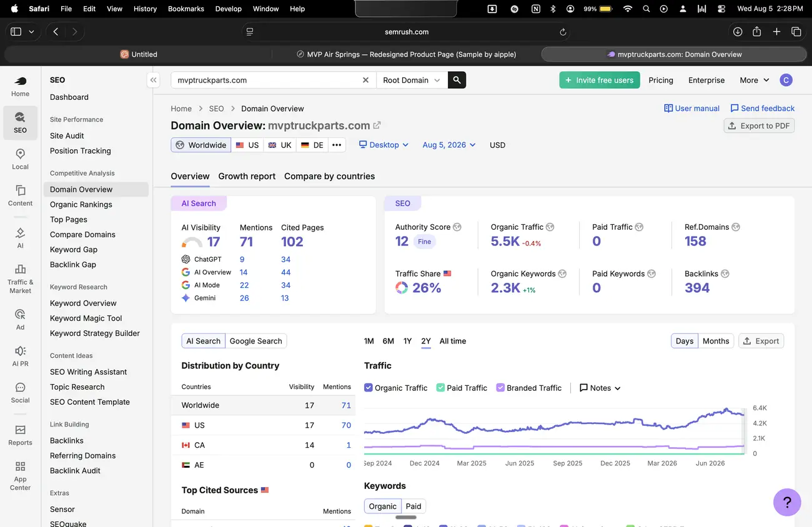Open Safari sidebar chevron dropdown
The height and width of the screenshot is (527, 812).
point(32,32)
